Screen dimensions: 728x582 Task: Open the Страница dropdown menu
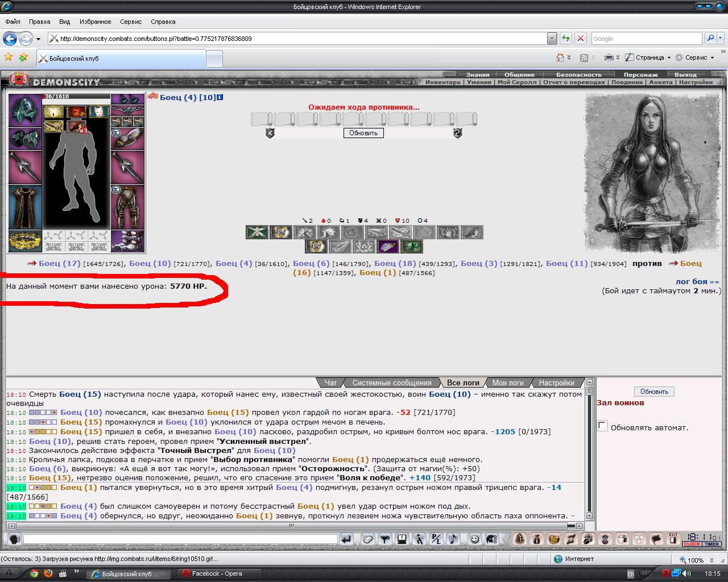pos(648,57)
